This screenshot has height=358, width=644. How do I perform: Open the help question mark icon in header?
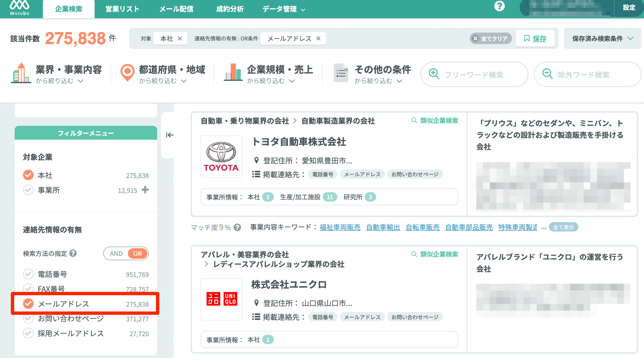click(499, 6)
